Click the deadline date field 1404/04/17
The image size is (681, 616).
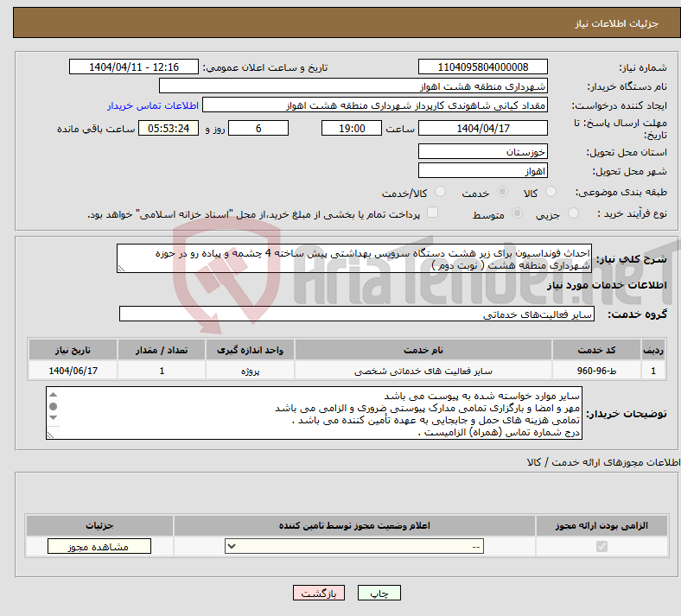[x=482, y=128]
